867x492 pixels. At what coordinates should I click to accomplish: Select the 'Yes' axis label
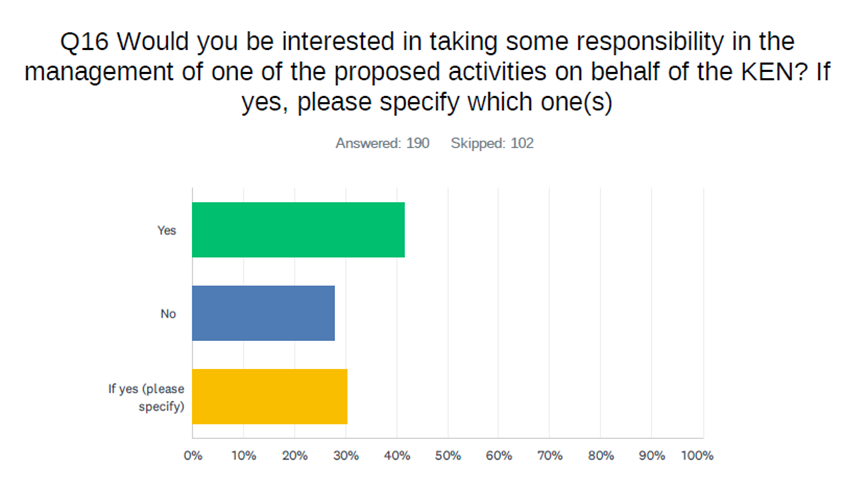[166, 230]
